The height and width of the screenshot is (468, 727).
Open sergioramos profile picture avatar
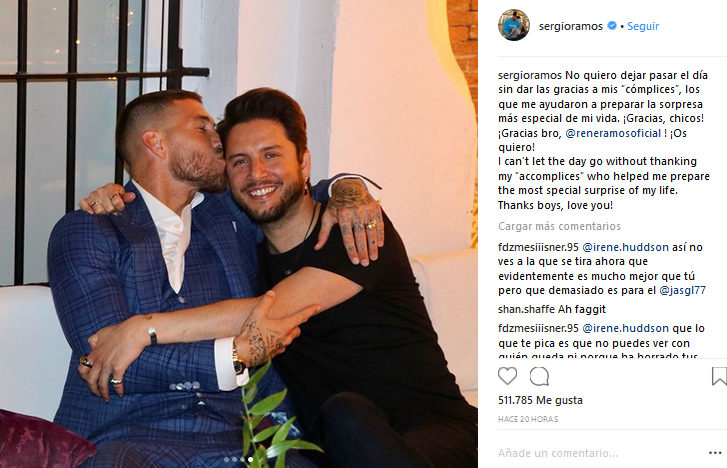click(514, 25)
